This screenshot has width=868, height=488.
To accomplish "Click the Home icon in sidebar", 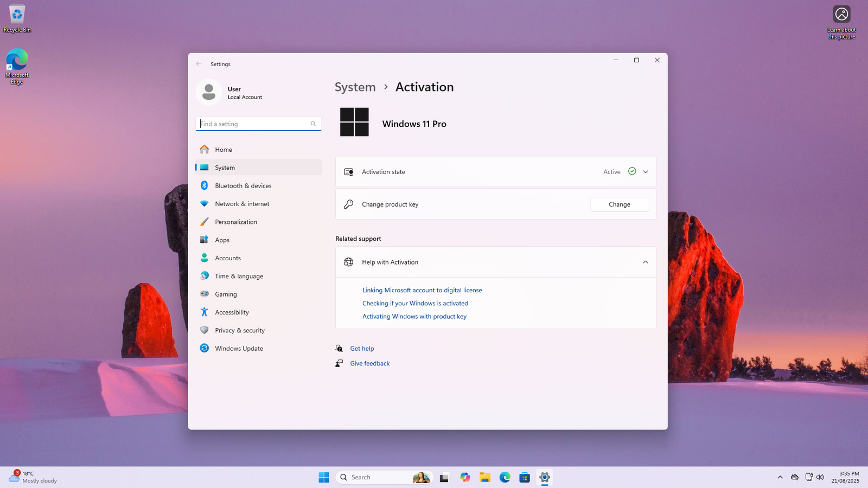I will (204, 149).
